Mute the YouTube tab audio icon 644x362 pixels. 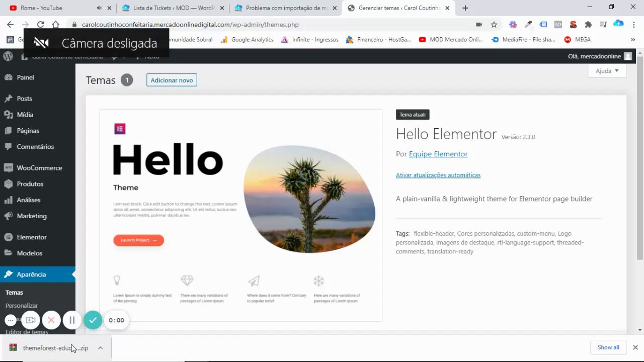click(x=99, y=8)
